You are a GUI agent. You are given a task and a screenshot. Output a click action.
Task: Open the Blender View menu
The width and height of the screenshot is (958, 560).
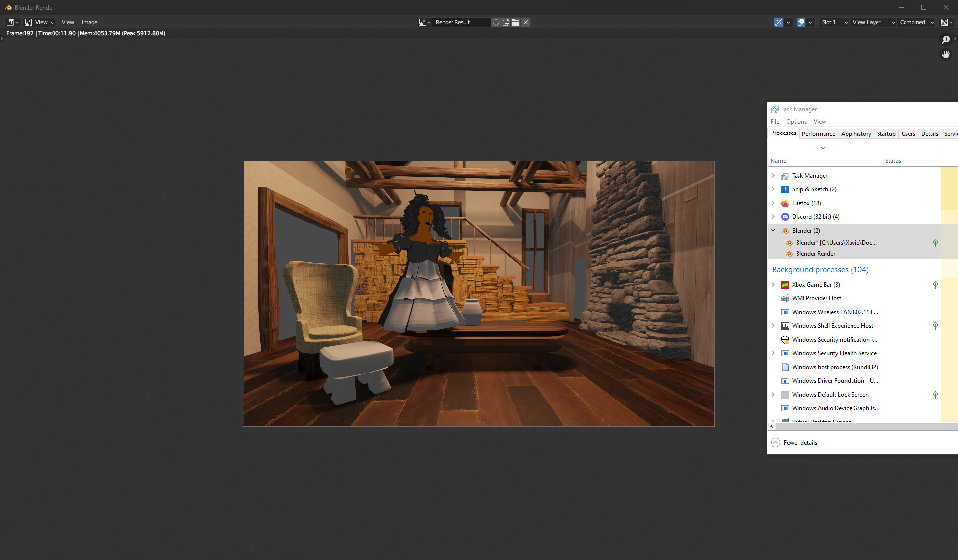[x=68, y=22]
